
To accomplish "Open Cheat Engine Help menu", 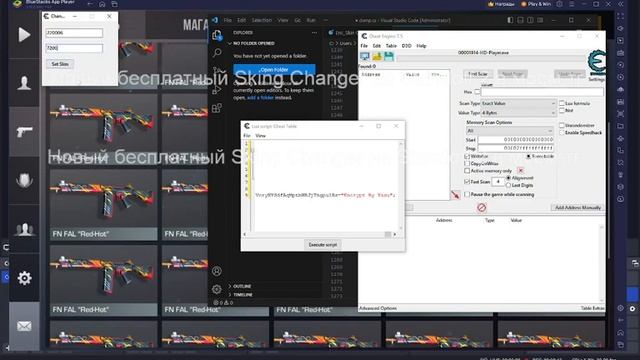I will tap(421, 46).
